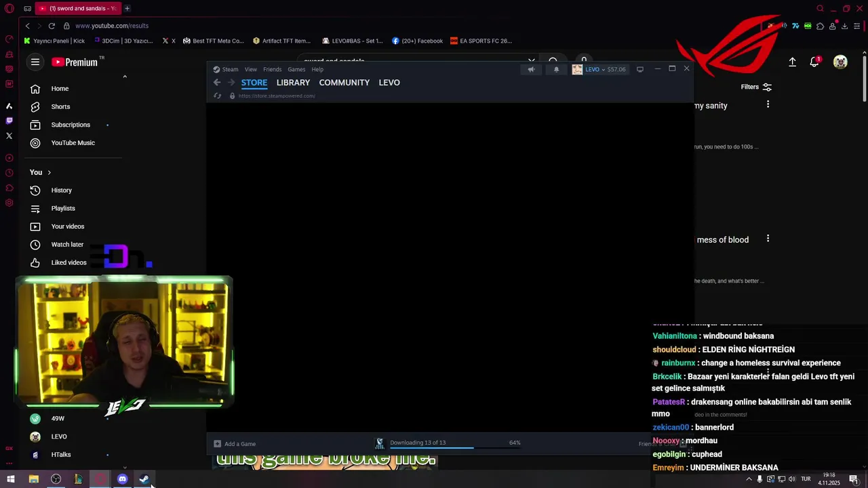Image resolution: width=868 pixels, height=488 pixels.
Task: Open Steam announcements megaphone button
Action: [531, 69]
